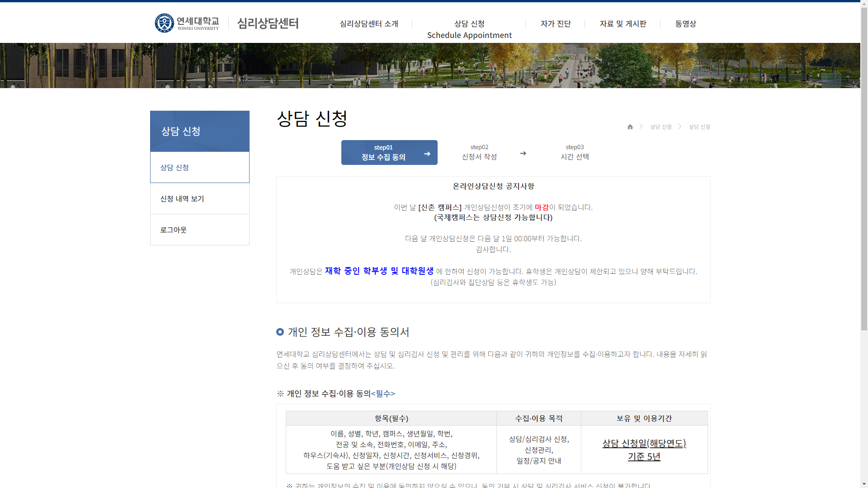Click the arrow icon inside step01 button
Viewport: 868px width, 488px height.
tap(427, 154)
